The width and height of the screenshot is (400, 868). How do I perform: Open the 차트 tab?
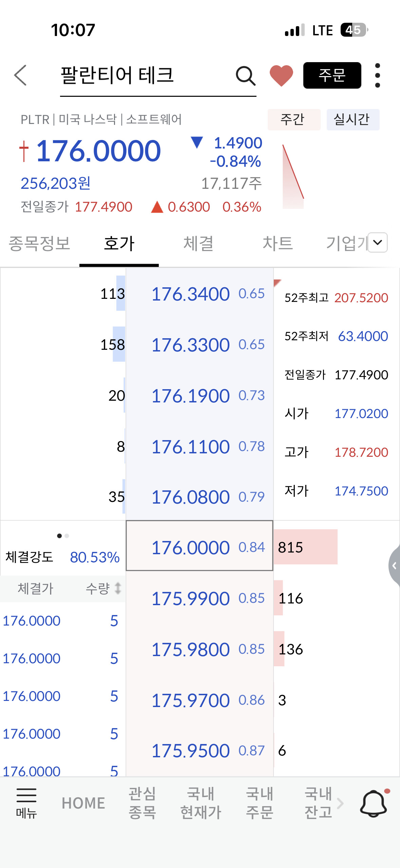coord(278,243)
